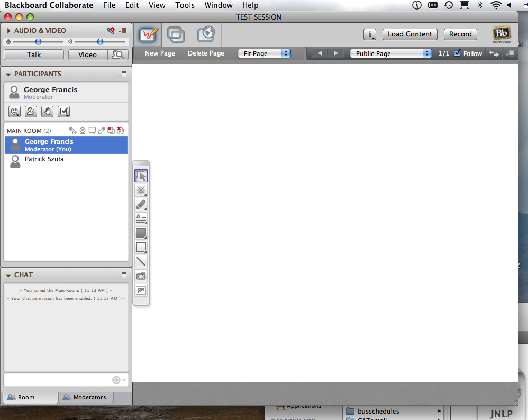
Task: Collapse the Participants panel
Action: click(x=8, y=74)
